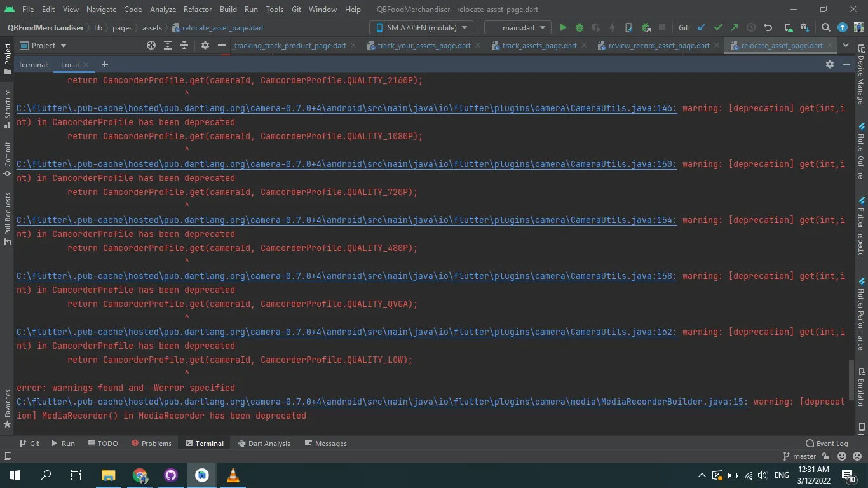Show hidden editor tabs chevron
The image size is (868, 488).
click(846, 46)
